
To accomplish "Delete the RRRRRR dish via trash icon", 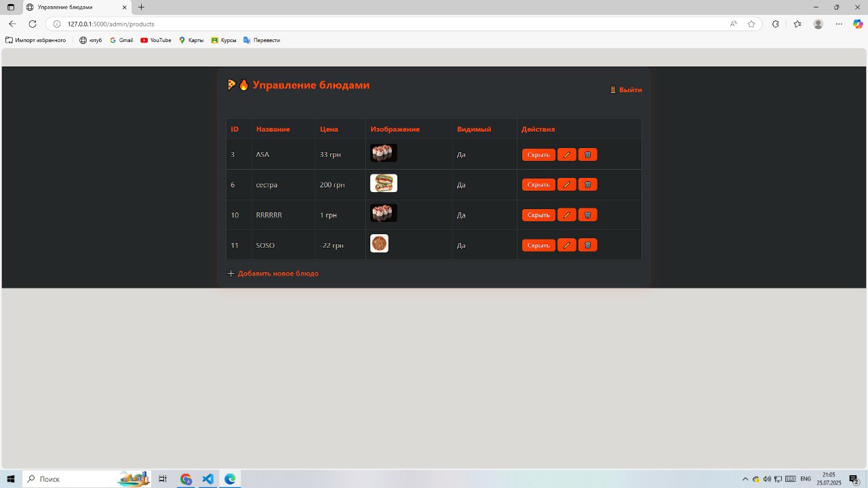I will (587, 215).
